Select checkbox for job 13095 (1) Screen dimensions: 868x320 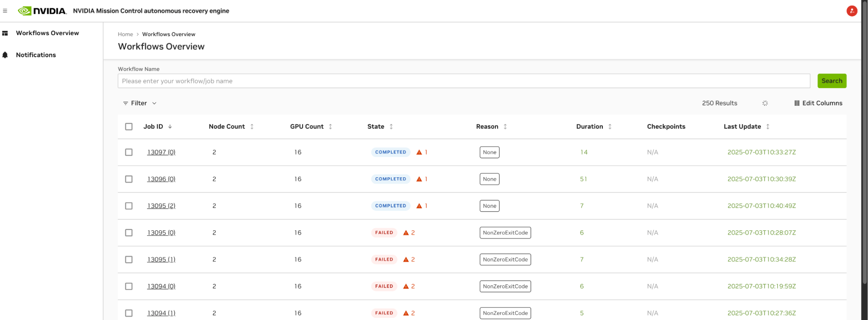[x=129, y=259]
